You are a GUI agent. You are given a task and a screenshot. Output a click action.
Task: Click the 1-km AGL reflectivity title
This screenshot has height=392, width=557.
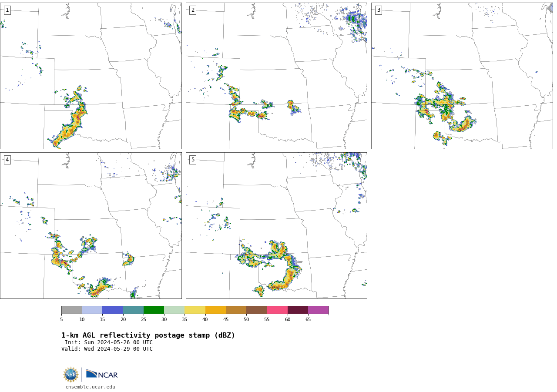148,335
